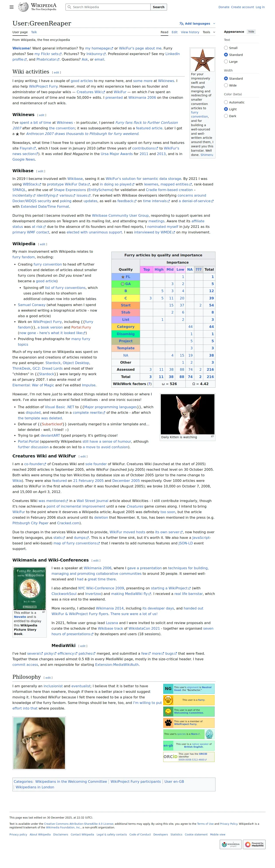Image resolution: width=275 pixels, height=868 pixels.
Task: Click the FL featured star icon in table
Action: point(123,277)
